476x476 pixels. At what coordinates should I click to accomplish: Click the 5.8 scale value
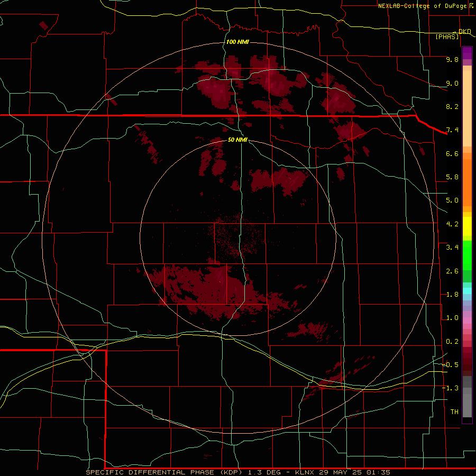(x=452, y=177)
